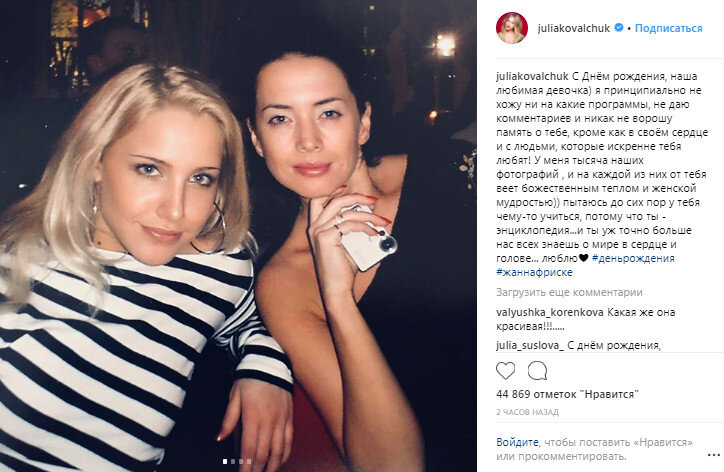724x472 pixels.
Task: Select the fourth carousel dot
Action: (249, 461)
